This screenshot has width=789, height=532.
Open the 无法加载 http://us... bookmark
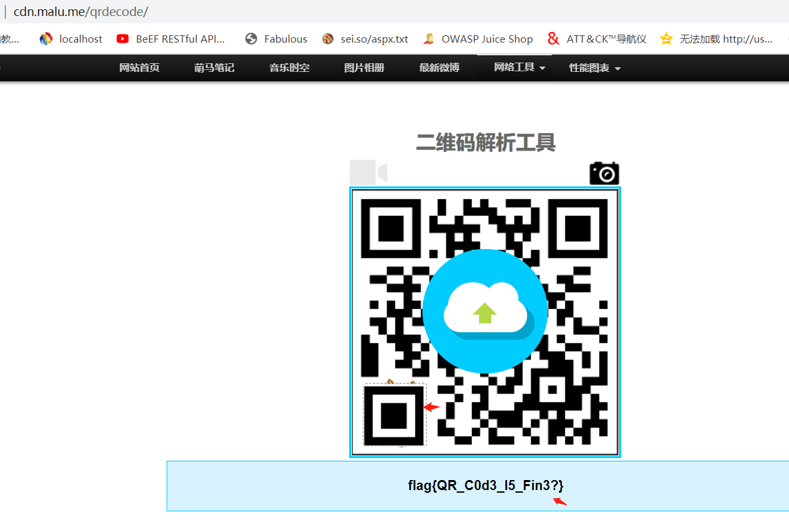716,39
